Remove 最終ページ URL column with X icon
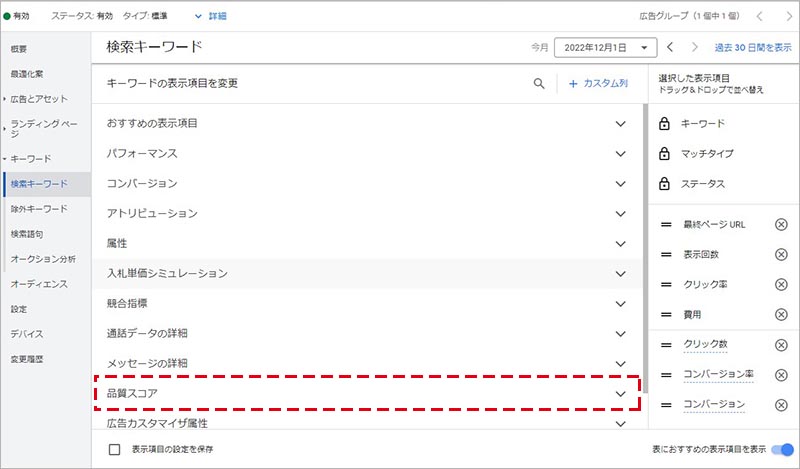This screenshot has height=469, width=800. pyautogui.click(x=781, y=225)
